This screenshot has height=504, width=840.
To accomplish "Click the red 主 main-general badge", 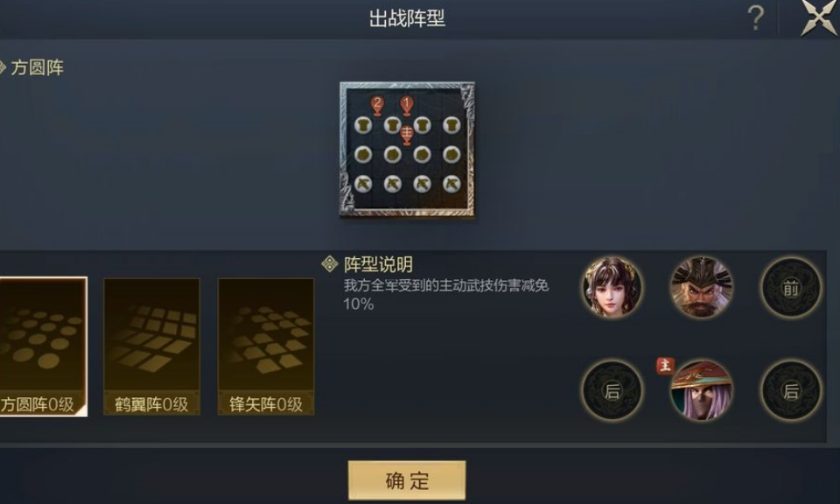I will tap(665, 366).
